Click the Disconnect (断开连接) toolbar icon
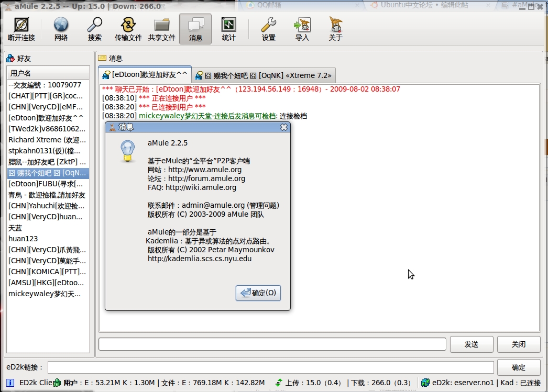 (x=21, y=29)
